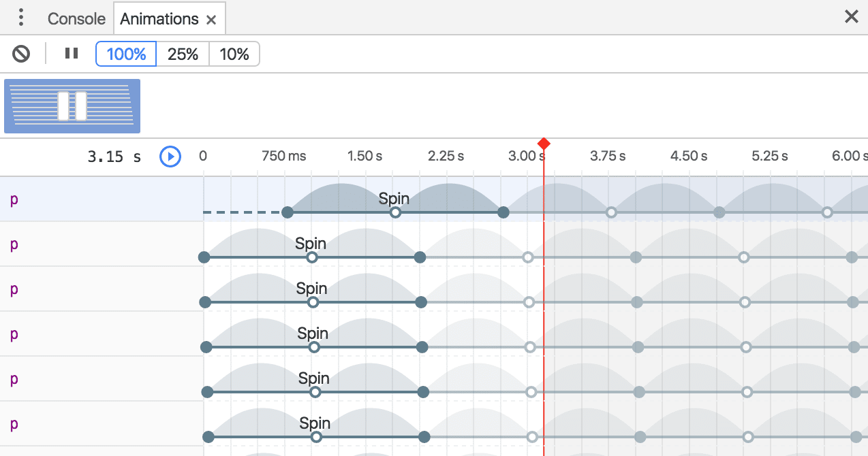Select the captured animation group thumbnail
Screen dimensions: 868x456
click(x=72, y=105)
